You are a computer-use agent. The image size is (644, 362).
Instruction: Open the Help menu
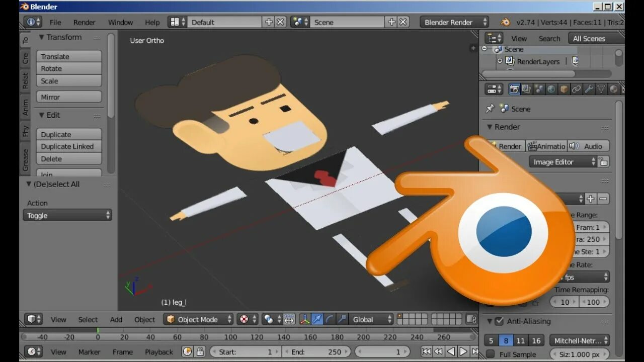pos(152,22)
